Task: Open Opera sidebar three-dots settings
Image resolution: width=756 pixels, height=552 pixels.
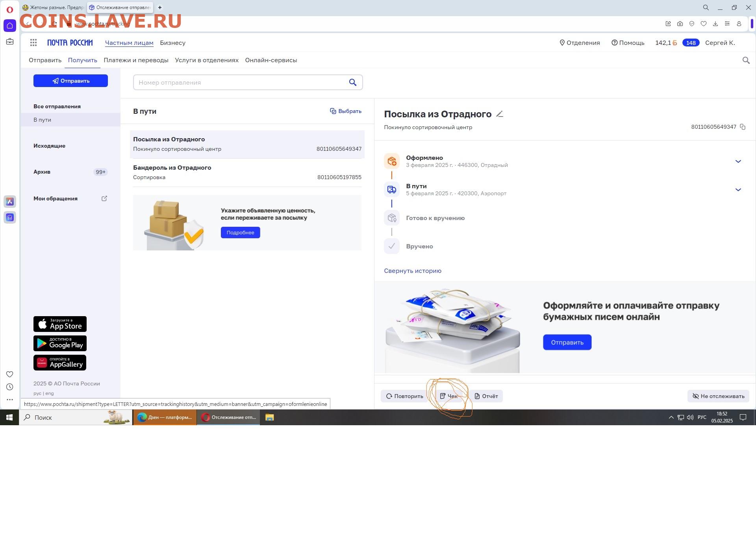Action: click(10, 400)
